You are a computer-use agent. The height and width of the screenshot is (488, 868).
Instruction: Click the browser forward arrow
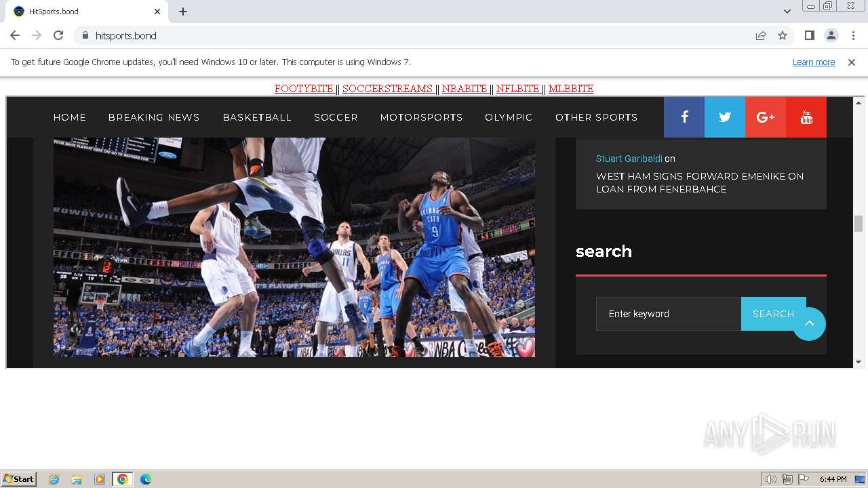37,35
